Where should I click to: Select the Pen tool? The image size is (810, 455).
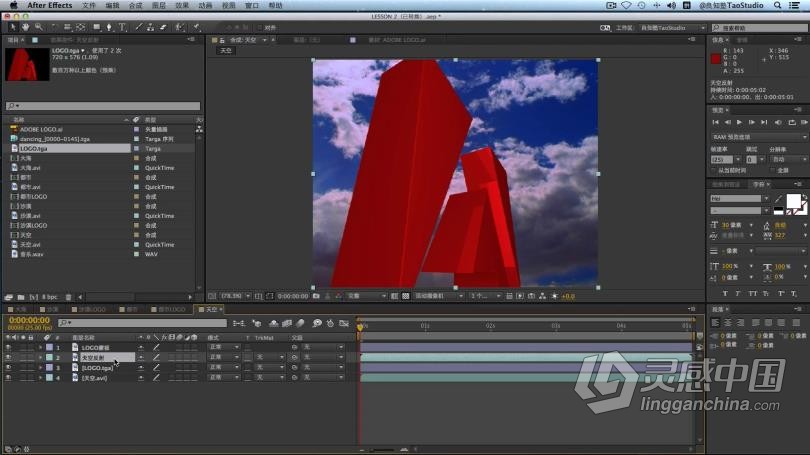(x=109, y=27)
